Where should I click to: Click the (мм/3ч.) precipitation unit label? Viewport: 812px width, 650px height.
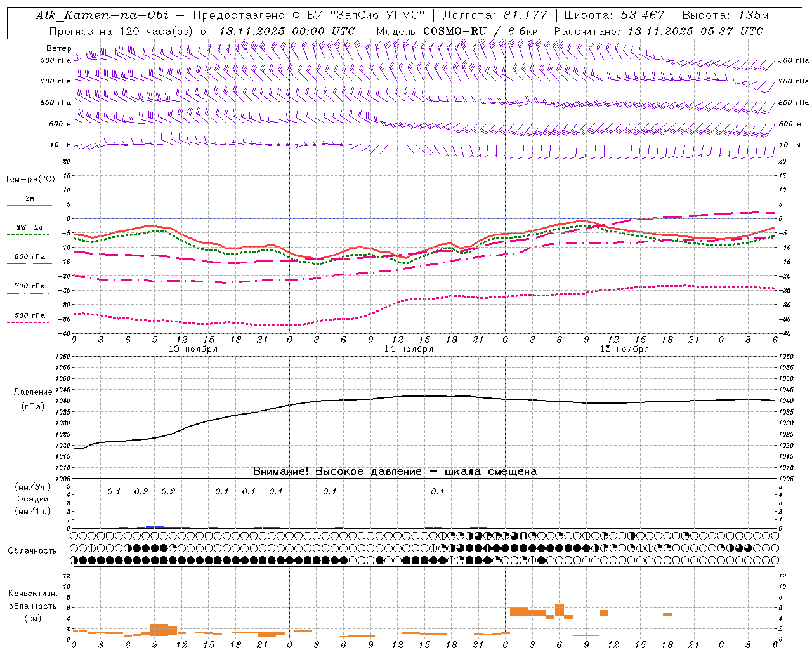click(x=33, y=487)
